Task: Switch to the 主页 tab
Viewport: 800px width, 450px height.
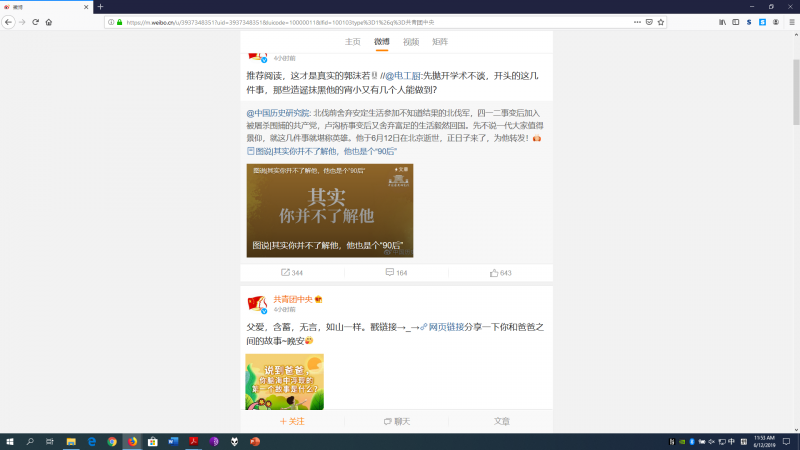Action: coord(353,42)
